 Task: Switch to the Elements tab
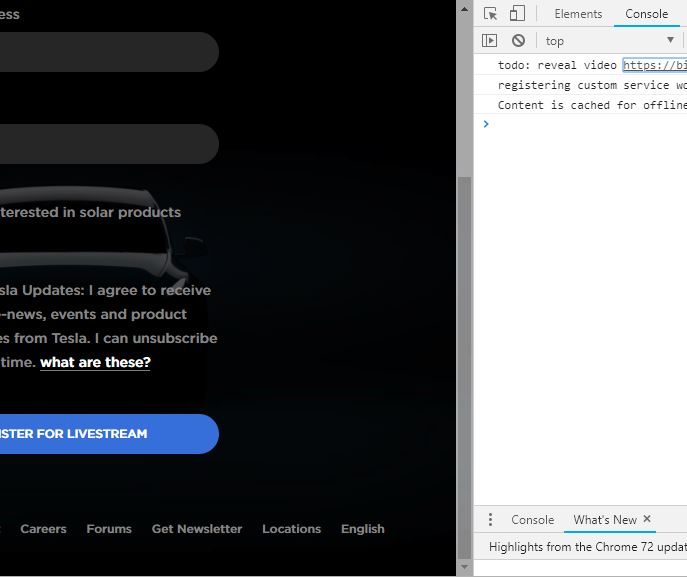[578, 14]
